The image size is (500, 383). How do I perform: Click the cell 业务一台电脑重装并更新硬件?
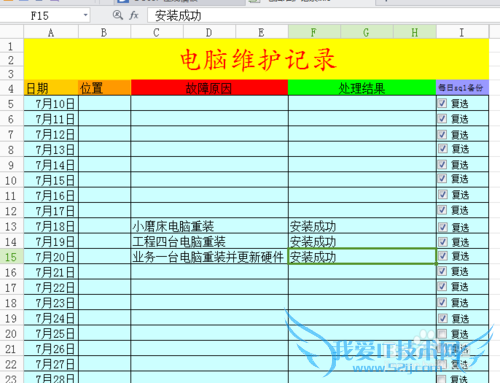pos(209,257)
